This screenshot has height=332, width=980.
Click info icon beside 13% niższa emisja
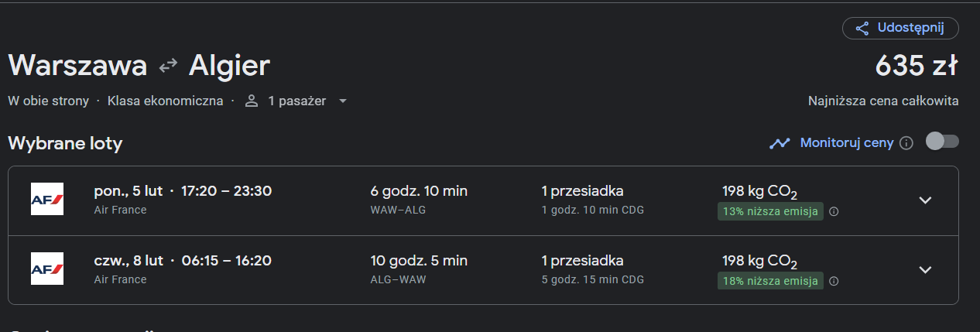tap(834, 211)
